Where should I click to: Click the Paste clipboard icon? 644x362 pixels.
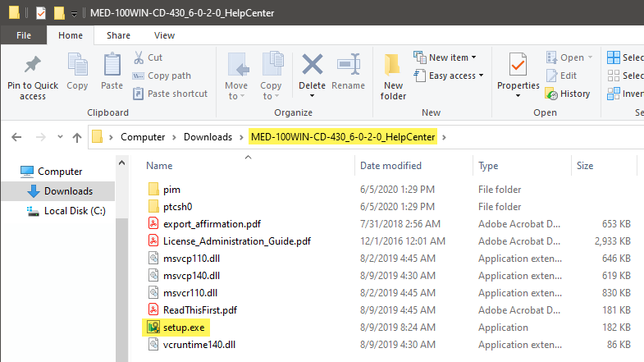112,66
